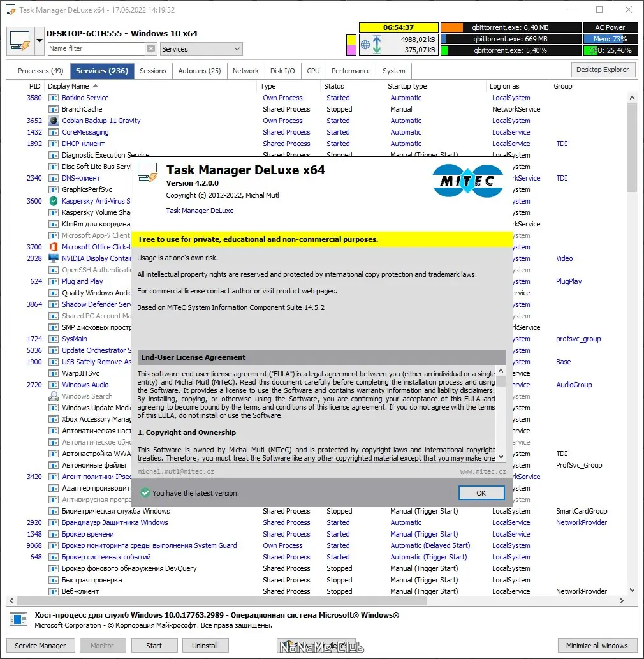Clear the name filter with the X button
The image size is (644, 659).
(x=151, y=48)
